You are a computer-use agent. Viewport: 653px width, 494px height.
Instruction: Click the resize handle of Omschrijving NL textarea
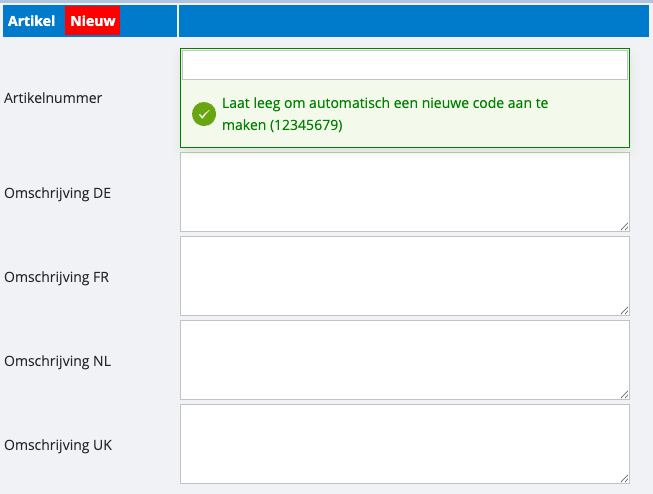pos(624,395)
